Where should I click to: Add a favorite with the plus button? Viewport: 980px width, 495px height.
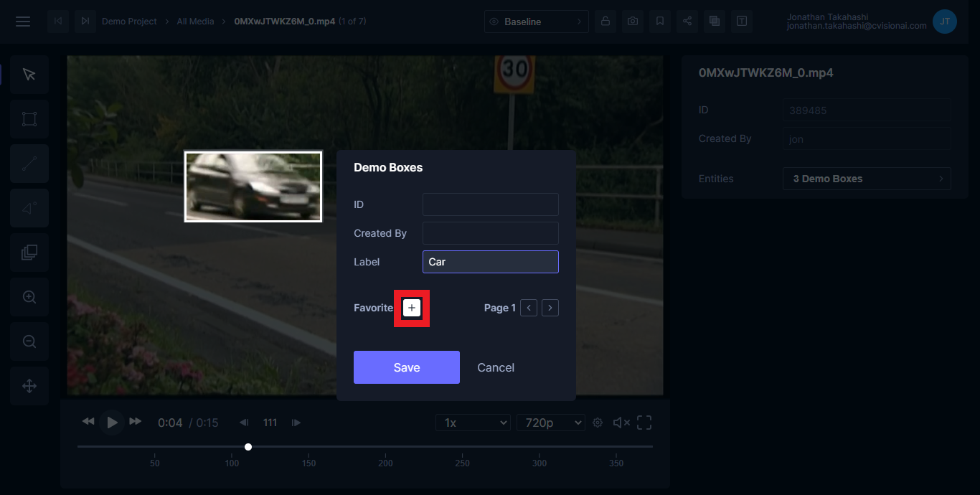[412, 308]
